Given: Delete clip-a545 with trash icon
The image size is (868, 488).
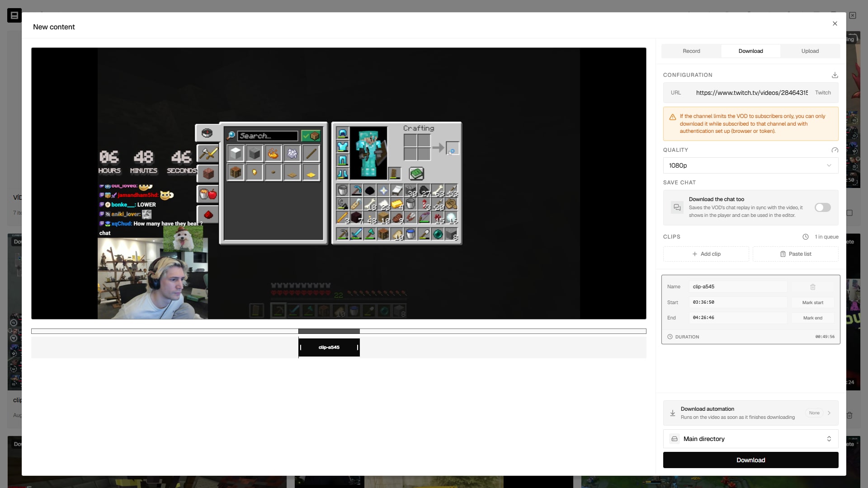Looking at the screenshot, I should pyautogui.click(x=812, y=287).
